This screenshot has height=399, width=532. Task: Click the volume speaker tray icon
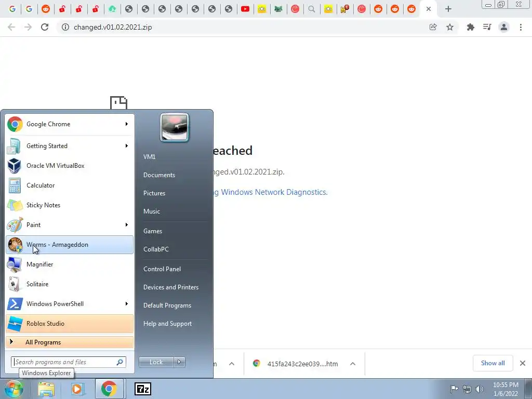480,389
